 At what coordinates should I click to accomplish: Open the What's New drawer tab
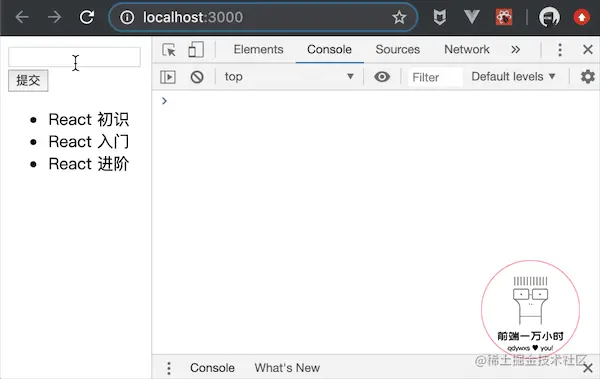click(x=287, y=368)
